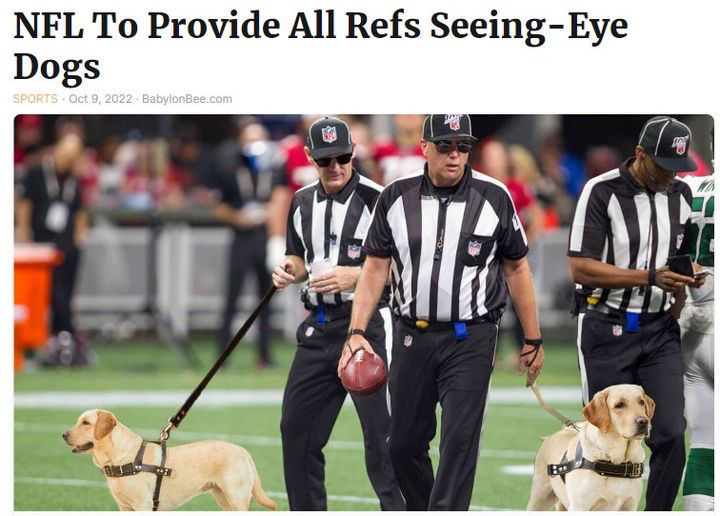Click the BabylonBee.com source text
The height and width of the screenshot is (516, 720).
point(187,99)
